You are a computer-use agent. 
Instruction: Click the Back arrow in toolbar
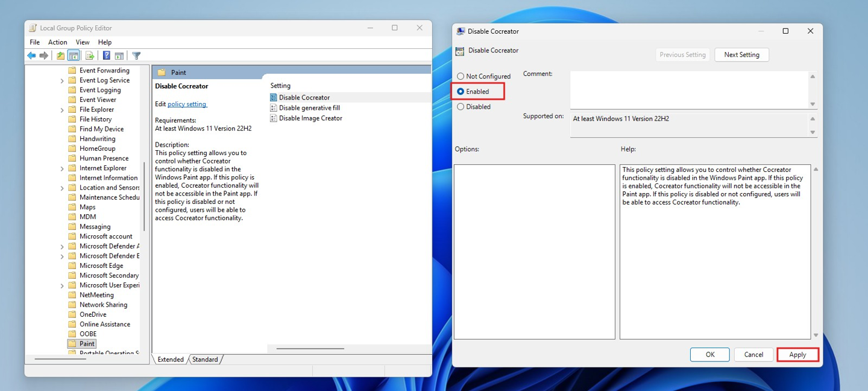[x=31, y=56]
